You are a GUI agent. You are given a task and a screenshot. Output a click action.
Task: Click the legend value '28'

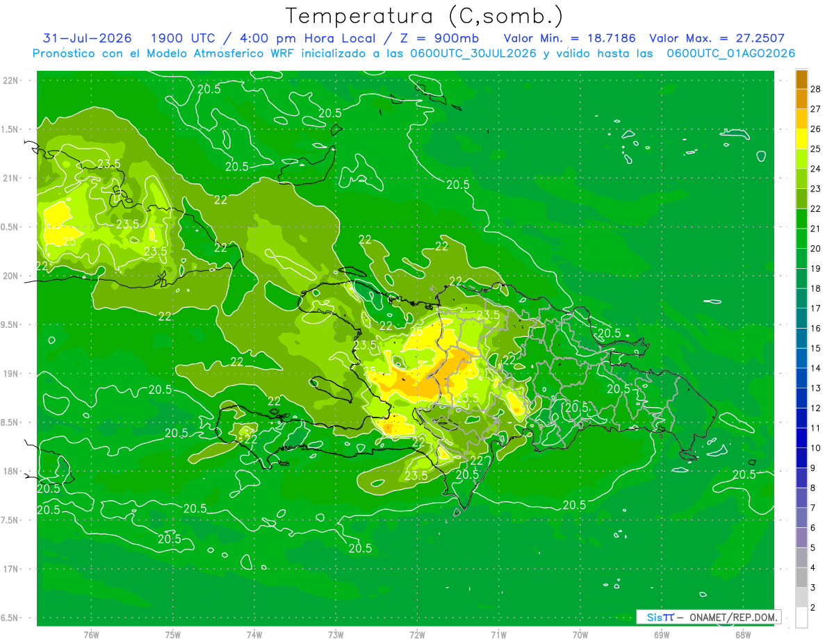(815, 89)
